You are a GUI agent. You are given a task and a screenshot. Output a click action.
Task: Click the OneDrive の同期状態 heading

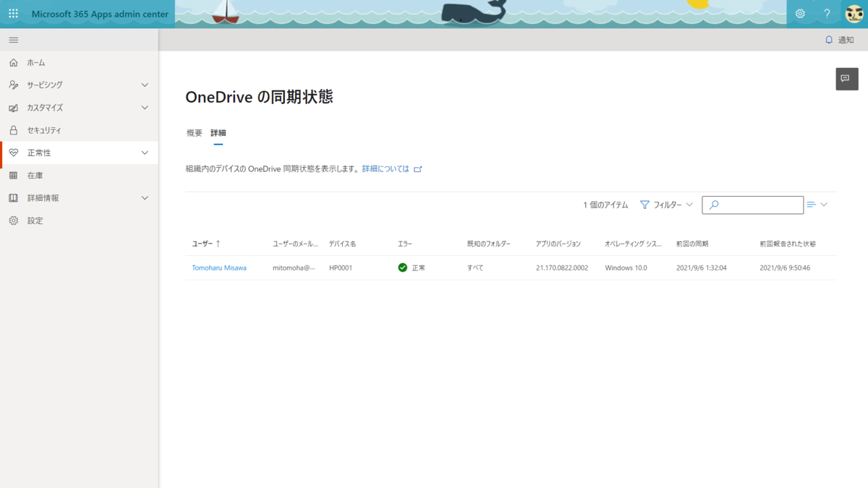pos(260,97)
